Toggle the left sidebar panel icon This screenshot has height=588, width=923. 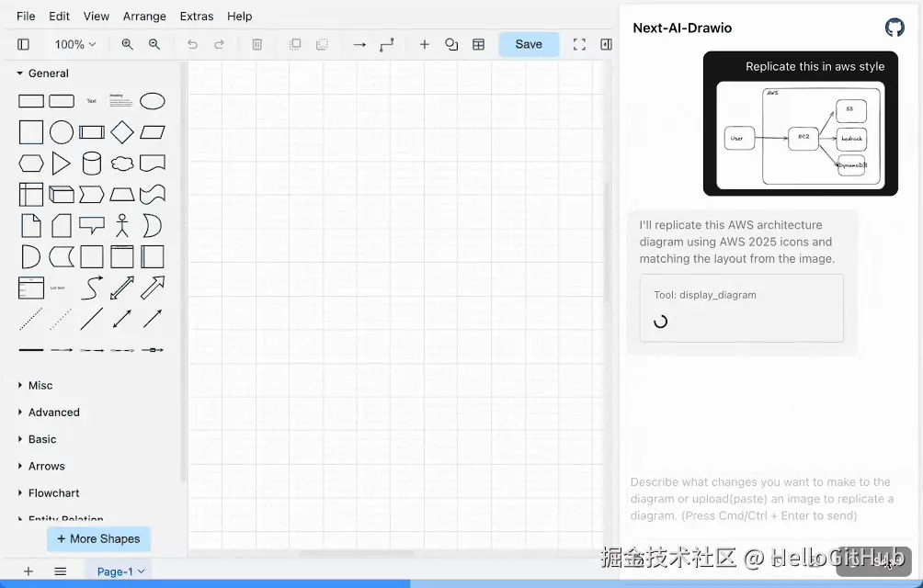(x=24, y=44)
